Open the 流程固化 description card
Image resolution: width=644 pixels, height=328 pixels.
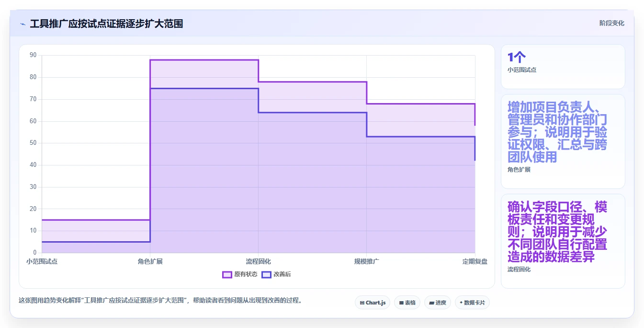point(563,241)
